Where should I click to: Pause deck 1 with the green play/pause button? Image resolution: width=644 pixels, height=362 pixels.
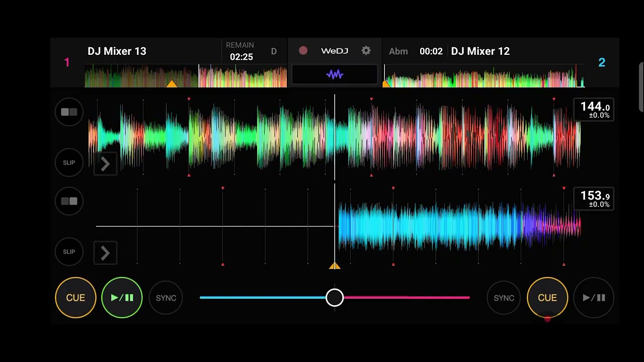(x=122, y=298)
